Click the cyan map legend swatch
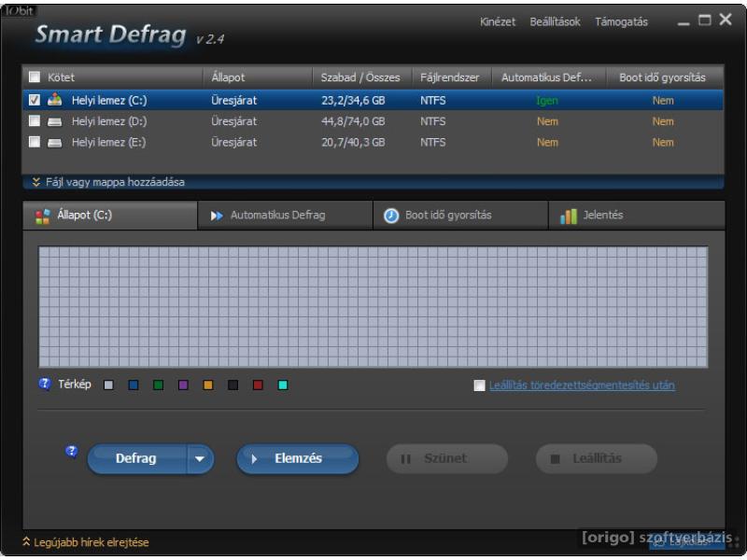This screenshot has height=560, width=747. (283, 385)
